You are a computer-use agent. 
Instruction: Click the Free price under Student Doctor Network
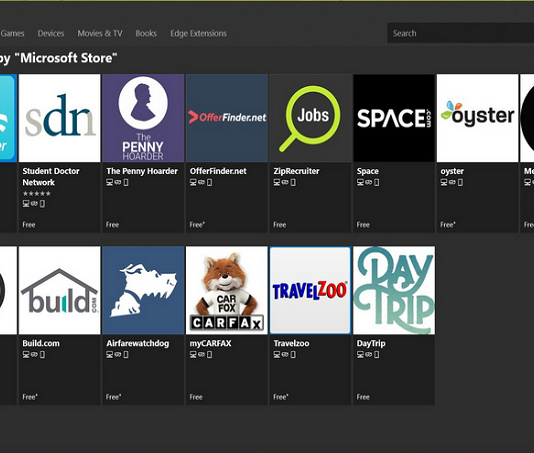[x=29, y=225]
